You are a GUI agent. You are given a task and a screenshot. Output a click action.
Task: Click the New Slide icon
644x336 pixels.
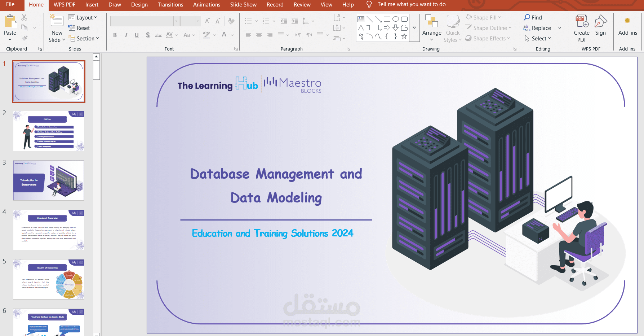[x=57, y=21]
